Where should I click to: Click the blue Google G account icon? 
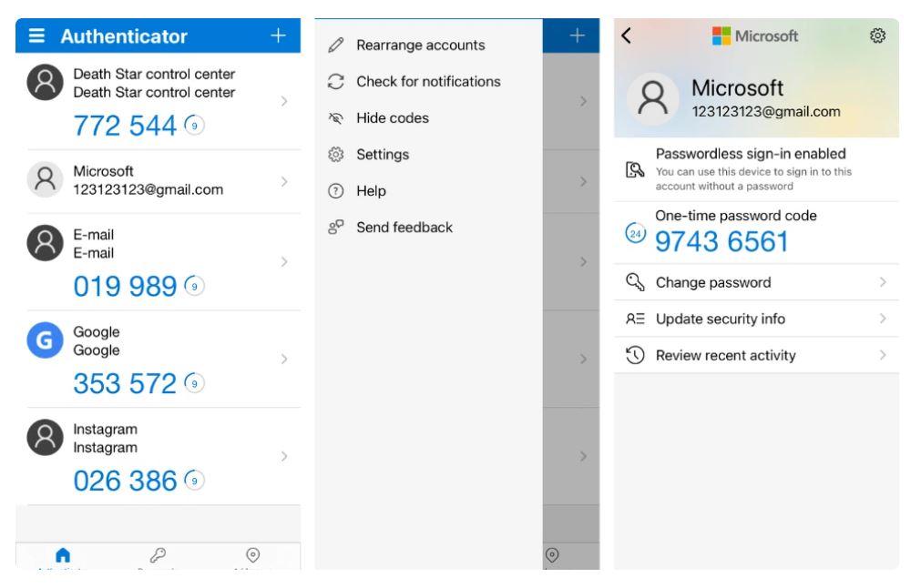(x=46, y=340)
